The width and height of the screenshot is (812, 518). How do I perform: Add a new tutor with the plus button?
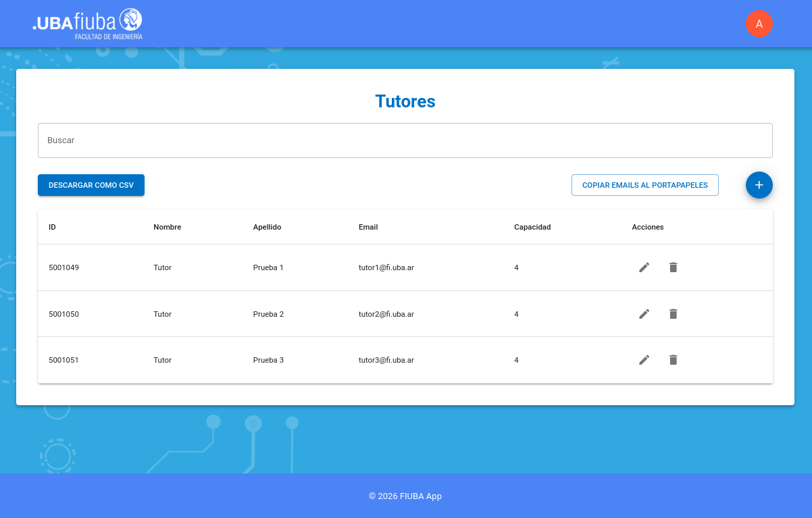759,185
